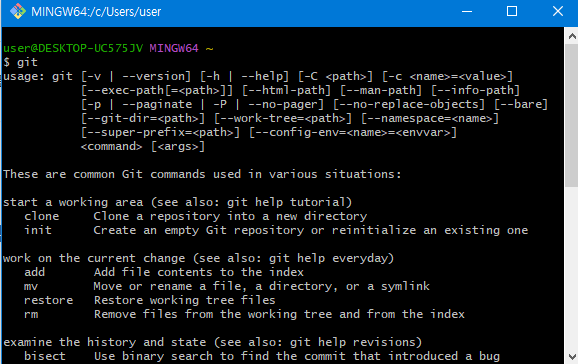Click the 'rm' command name
578x364 pixels.
[31, 315]
